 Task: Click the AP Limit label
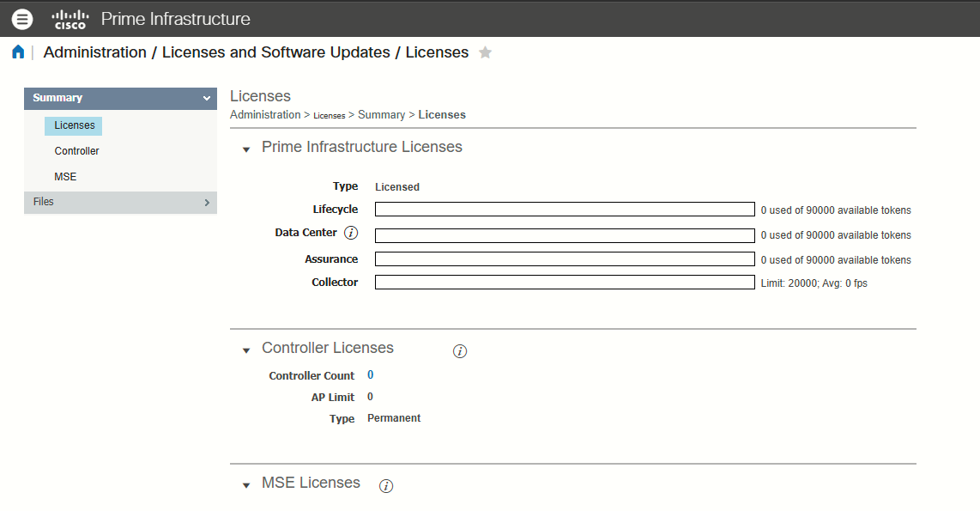(x=332, y=397)
